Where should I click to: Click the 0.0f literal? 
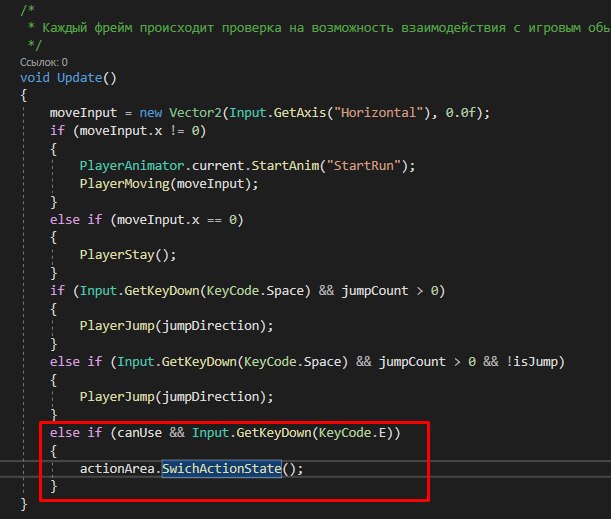coord(461,113)
